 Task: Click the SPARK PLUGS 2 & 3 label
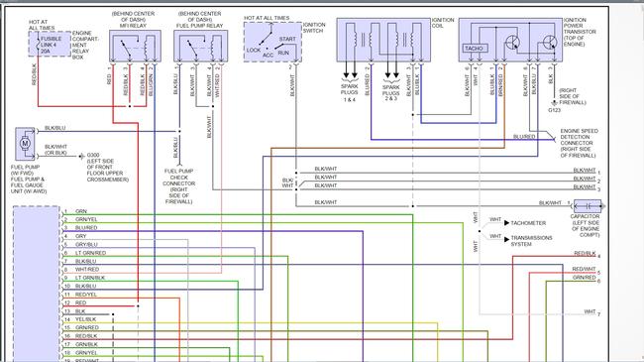point(390,93)
